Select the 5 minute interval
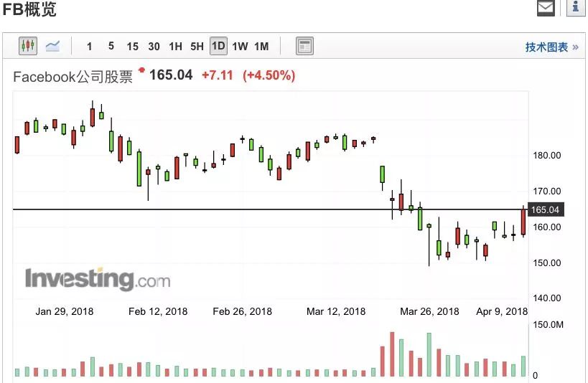 111,47
